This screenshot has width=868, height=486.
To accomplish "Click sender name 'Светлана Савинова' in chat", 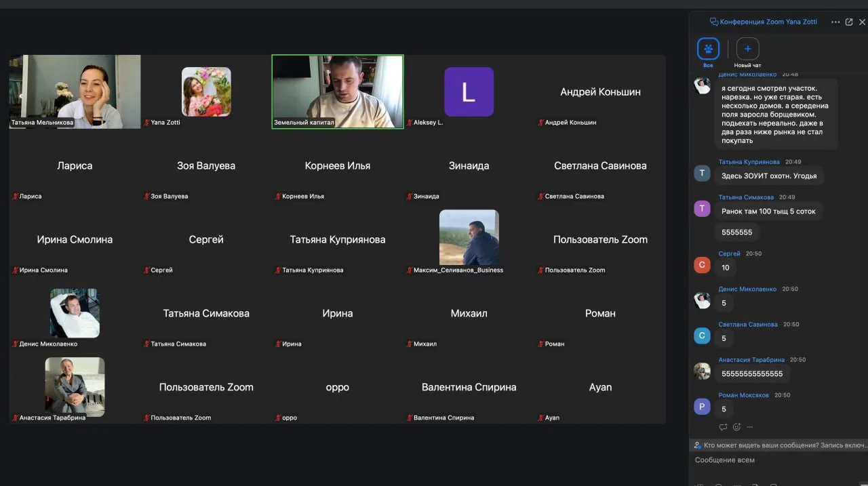I will coord(748,325).
